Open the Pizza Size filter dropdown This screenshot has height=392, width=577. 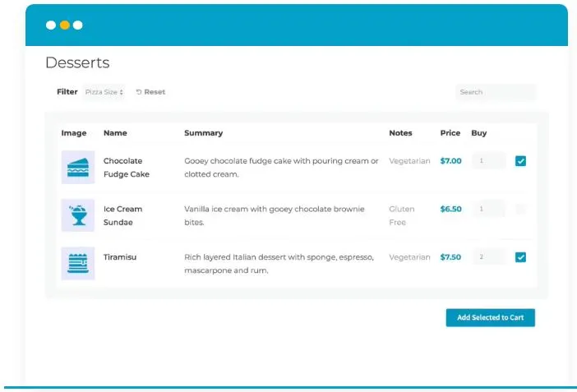pyautogui.click(x=104, y=92)
